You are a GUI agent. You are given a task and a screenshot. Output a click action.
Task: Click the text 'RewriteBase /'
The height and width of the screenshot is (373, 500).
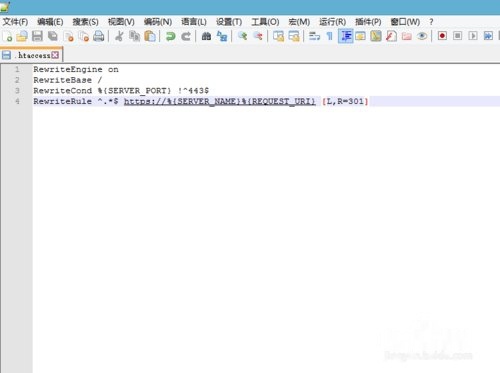coord(68,80)
